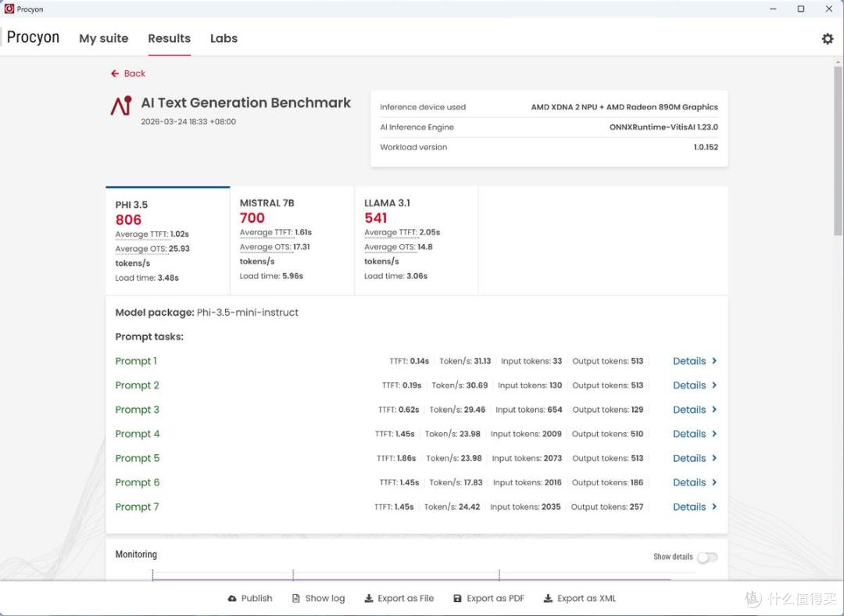Click the AI Text Generation Benchmark title
The image size is (844, 616).
pyautogui.click(x=246, y=102)
